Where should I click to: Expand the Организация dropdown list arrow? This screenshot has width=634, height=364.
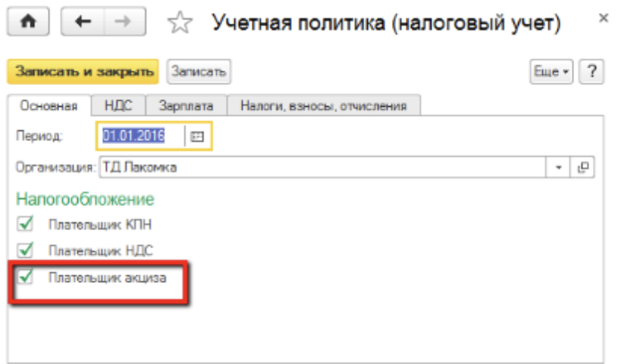coord(560,167)
